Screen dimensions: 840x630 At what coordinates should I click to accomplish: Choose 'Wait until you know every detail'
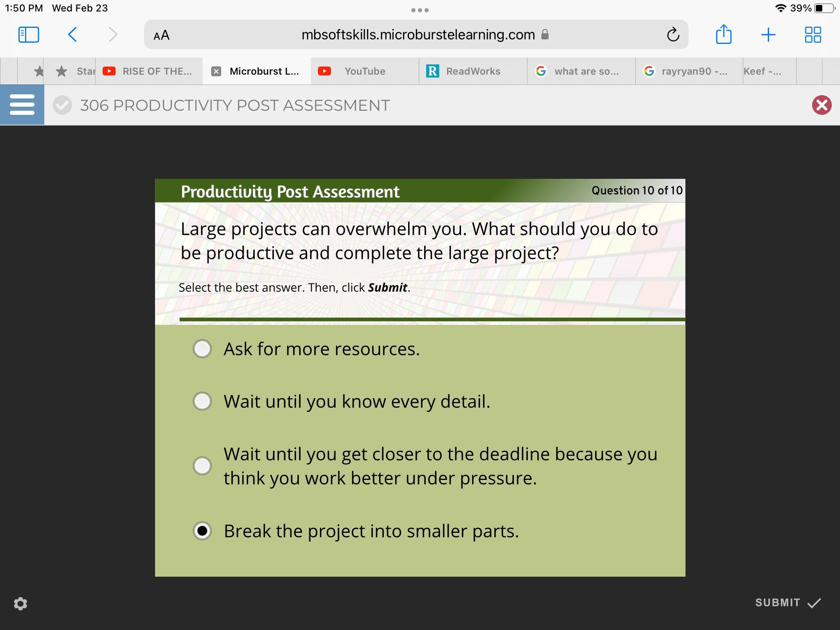click(x=202, y=401)
